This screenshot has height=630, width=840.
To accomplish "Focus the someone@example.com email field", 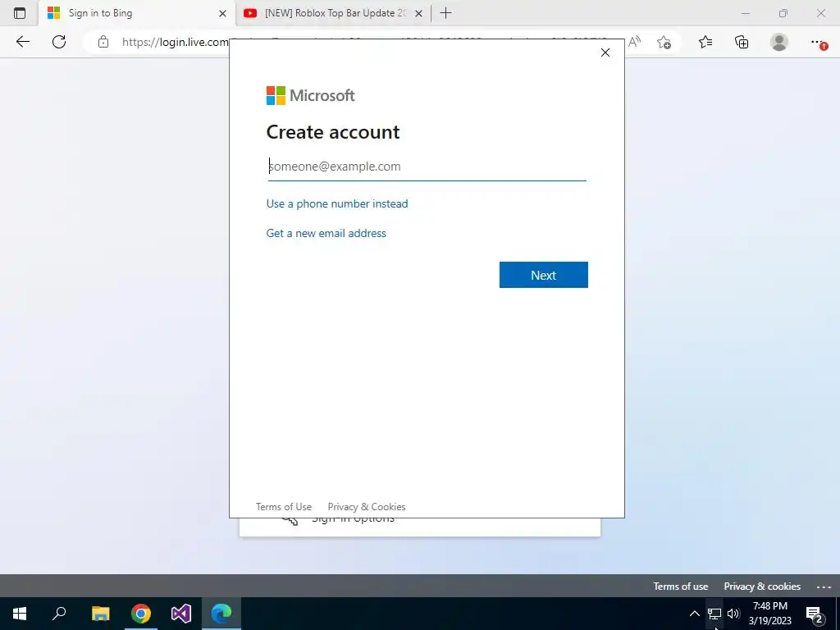I will point(427,167).
